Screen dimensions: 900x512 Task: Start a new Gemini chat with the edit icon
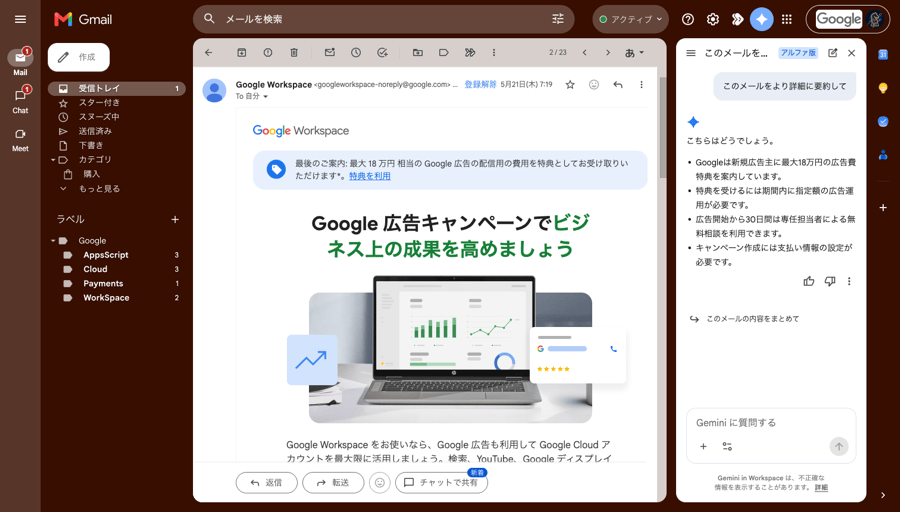coord(832,53)
